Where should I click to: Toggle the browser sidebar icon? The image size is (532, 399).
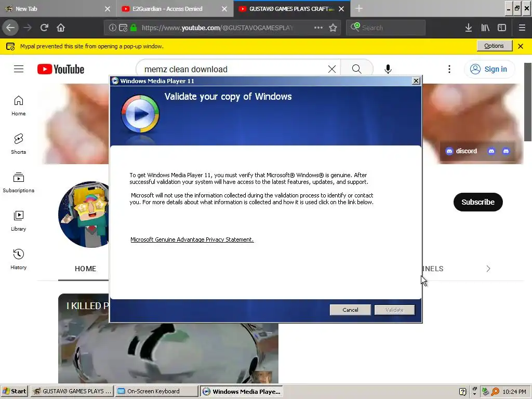pos(502,28)
